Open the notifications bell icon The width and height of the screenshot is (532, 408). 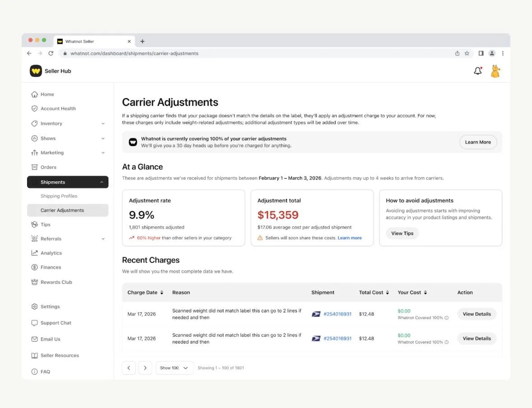tap(478, 70)
